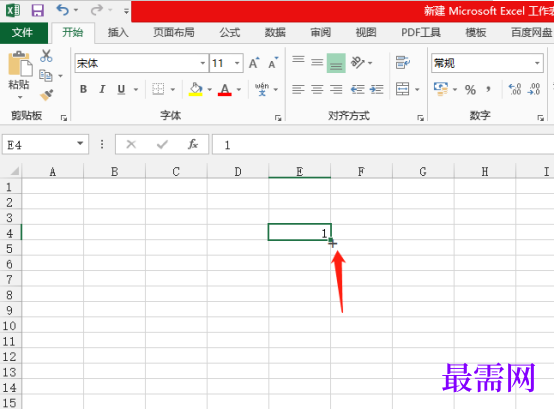
Task: Switch to the 审阅 tab
Action: pos(320,33)
